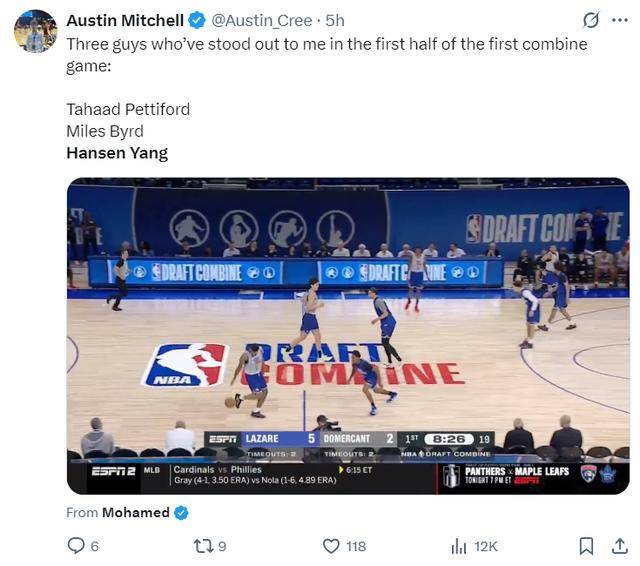The width and height of the screenshot is (640, 566).
Task: Open the share upload icon
Action: pyautogui.click(x=620, y=546)
